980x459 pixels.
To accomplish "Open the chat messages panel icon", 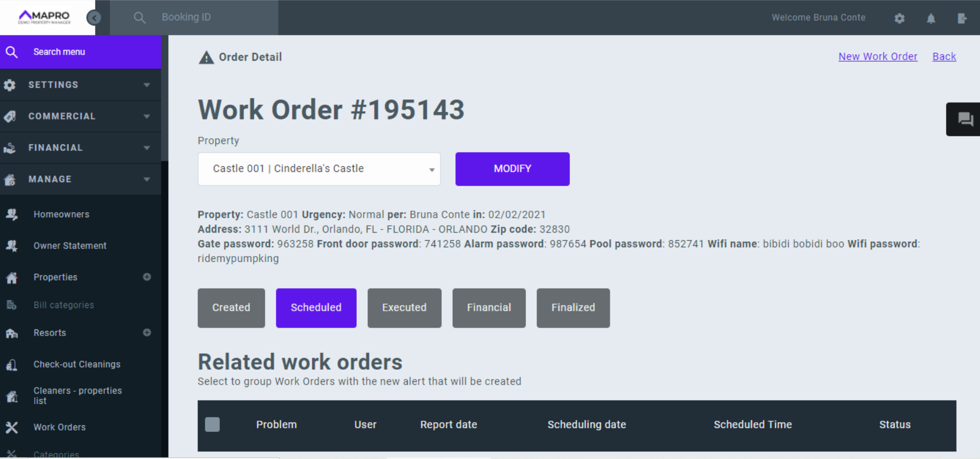I will click(965, 120).
